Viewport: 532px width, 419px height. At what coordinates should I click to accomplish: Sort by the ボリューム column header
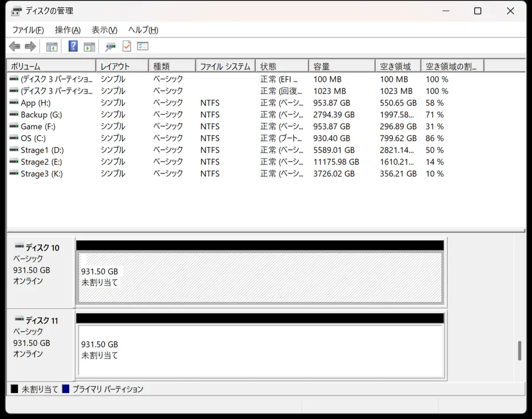coord(51,66)
